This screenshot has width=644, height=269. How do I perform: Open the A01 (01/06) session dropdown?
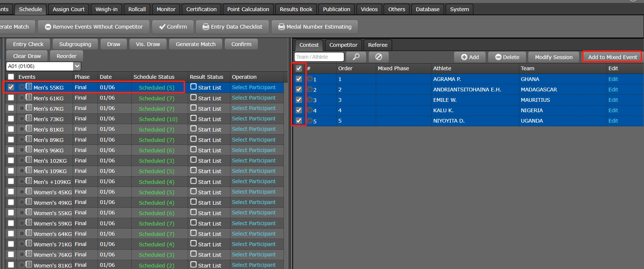click(77, 66)
